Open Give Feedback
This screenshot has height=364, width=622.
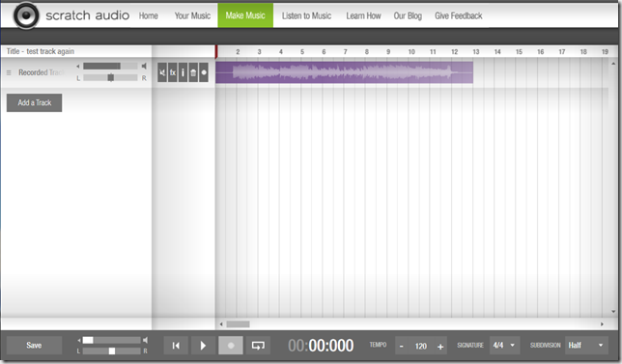pyautogui.click(x=458, y=15)
